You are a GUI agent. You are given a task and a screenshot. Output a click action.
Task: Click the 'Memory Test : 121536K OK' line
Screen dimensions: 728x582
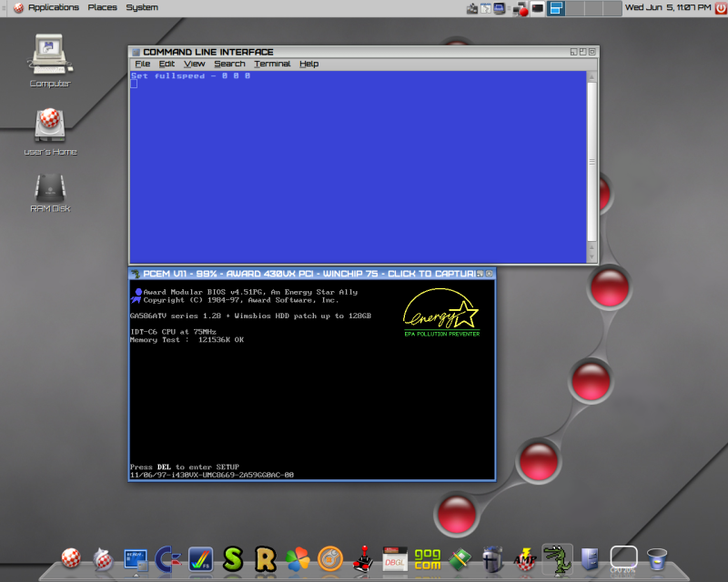click(x=187, y=340)
